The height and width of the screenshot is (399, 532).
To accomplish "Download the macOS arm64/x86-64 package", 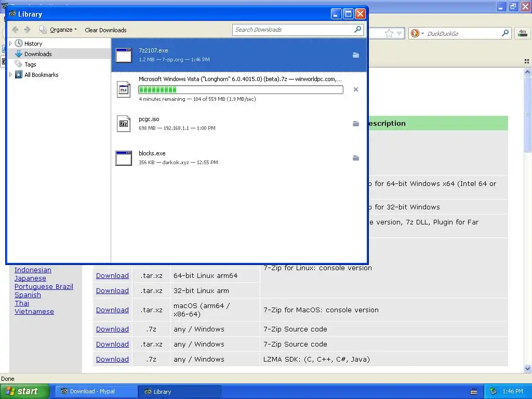I will (112, 310).
